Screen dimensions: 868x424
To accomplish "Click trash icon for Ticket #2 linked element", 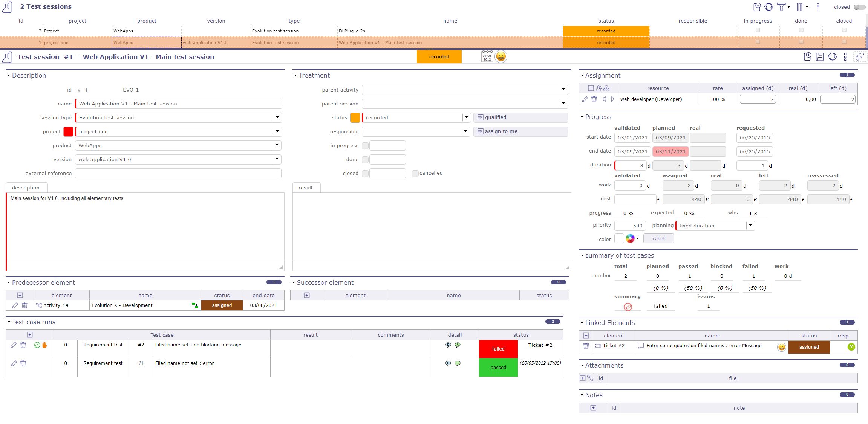I will coord(586,346).
